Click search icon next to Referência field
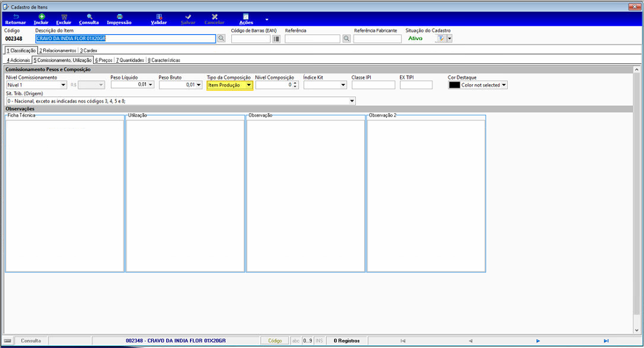Viewport: 644px width, 348px height. (347, 39)
